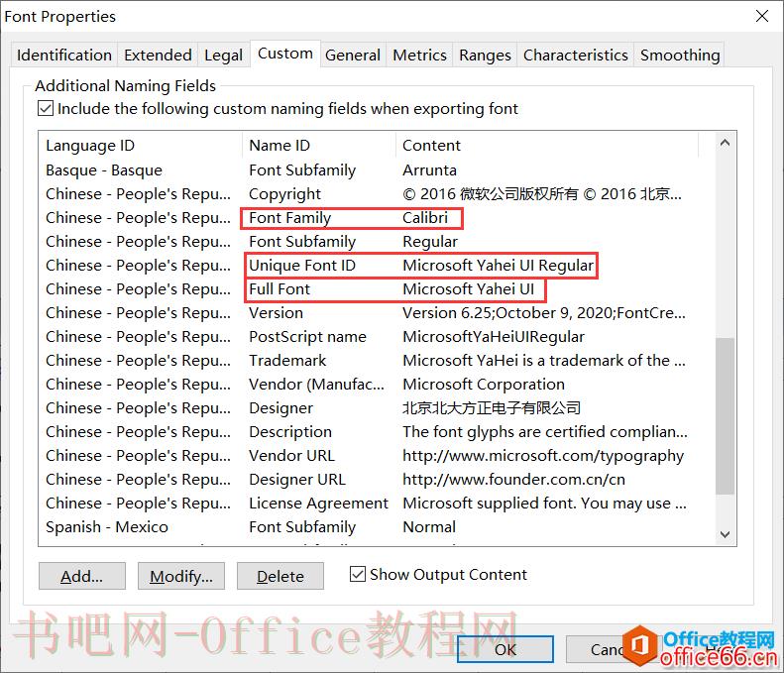Viewport: 784px width, 673px height.
Task: Select the Custom tab
Action: pyautogui.click(x=285, y=54)
